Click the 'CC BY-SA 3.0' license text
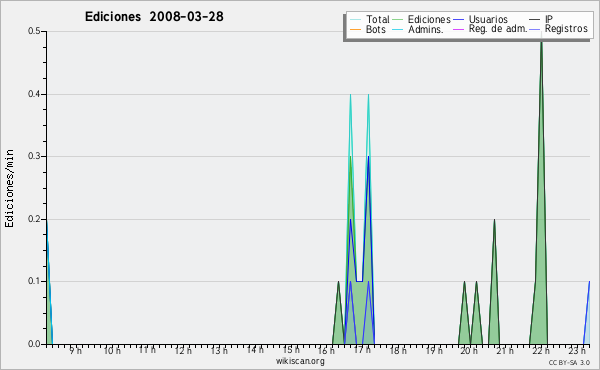 [569, 362]
